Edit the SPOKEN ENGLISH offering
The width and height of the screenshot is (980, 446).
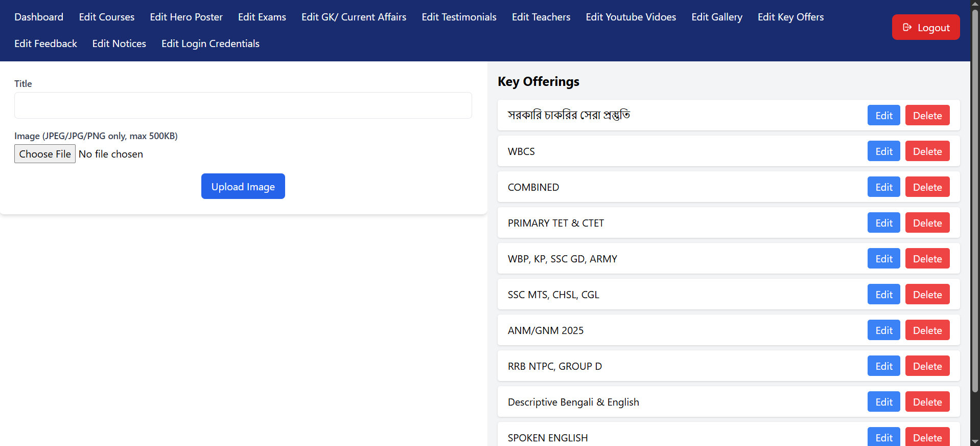tap(883, 437)
